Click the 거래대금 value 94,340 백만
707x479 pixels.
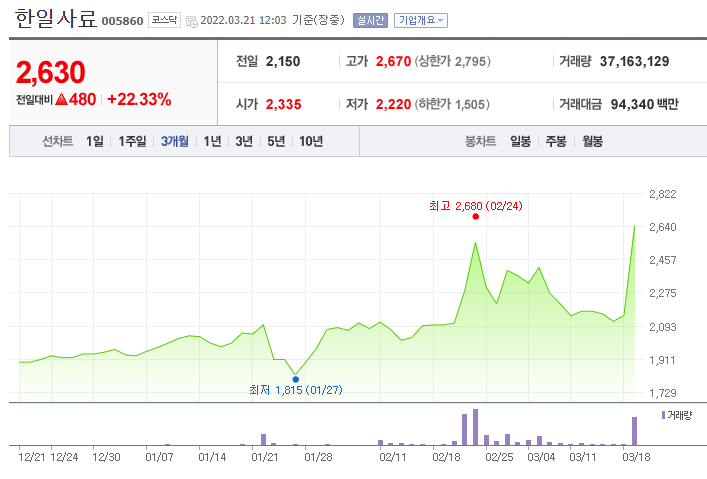pyautogui.click(x=644, y=104)
